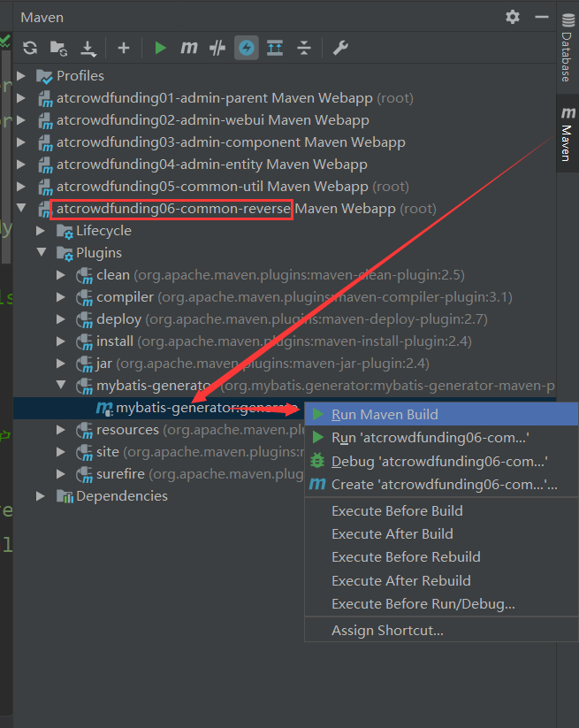This screenshot has width=579, height=728.
Task: Expand the Profiles node
Action: tap(21, 76)
